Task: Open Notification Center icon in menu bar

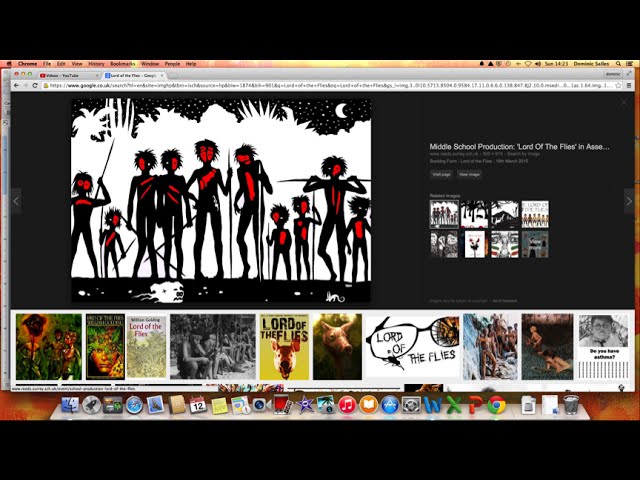Action: click(630, 64)
